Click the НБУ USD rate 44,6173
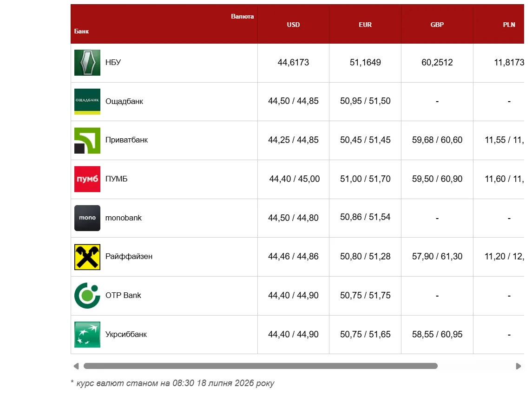Screen dimensions: 532x394 click(x=294, y=62)
